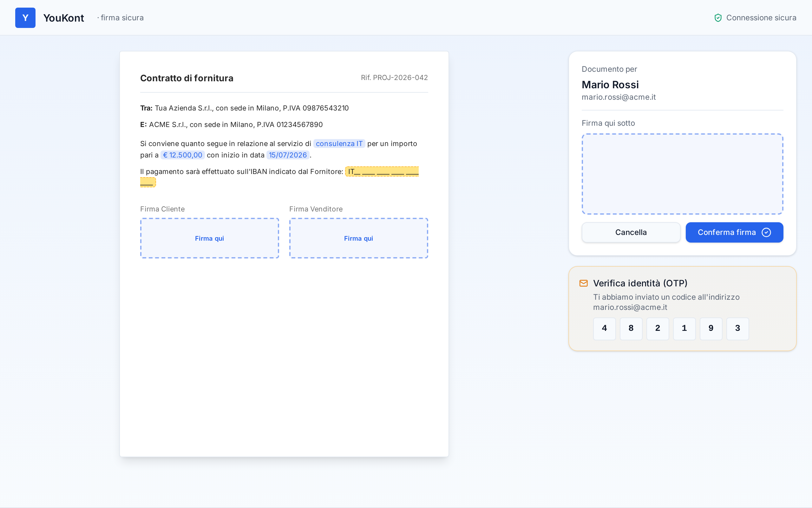Click the firma sicura tagline

click(121, 18)
